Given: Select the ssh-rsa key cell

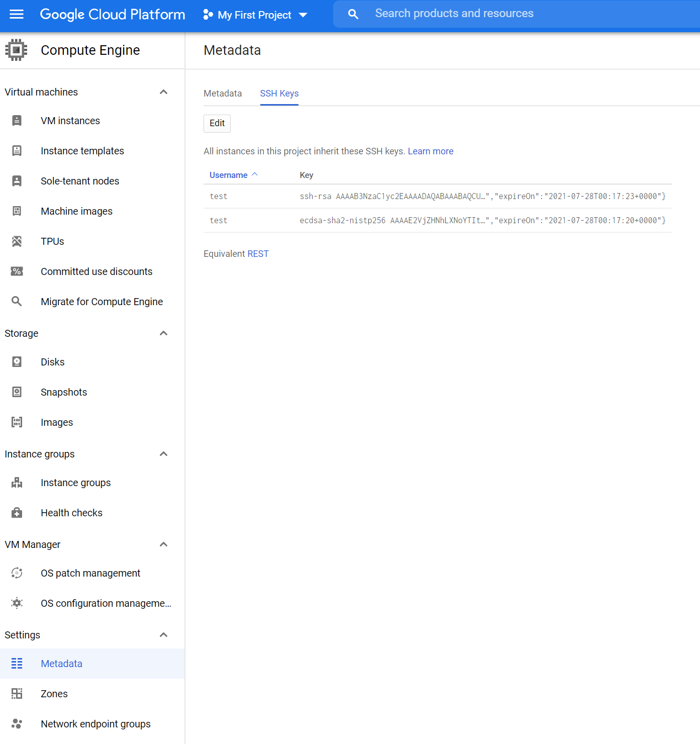Looking at the screenshot, I should pos(483,197).
